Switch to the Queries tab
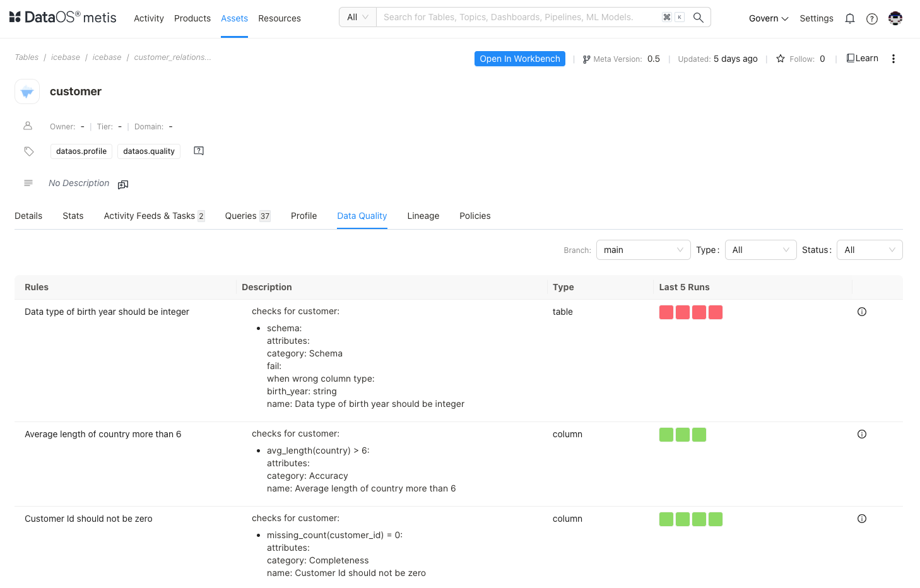 tap(247, 216)
